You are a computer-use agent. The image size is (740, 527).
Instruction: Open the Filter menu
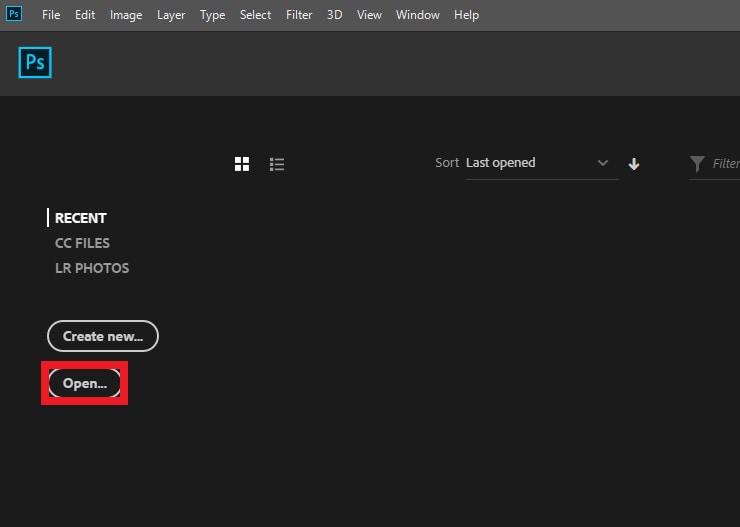299,15
